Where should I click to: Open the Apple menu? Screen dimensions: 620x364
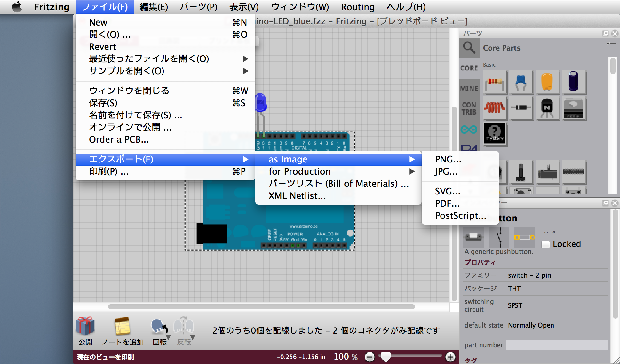point(17,7)
